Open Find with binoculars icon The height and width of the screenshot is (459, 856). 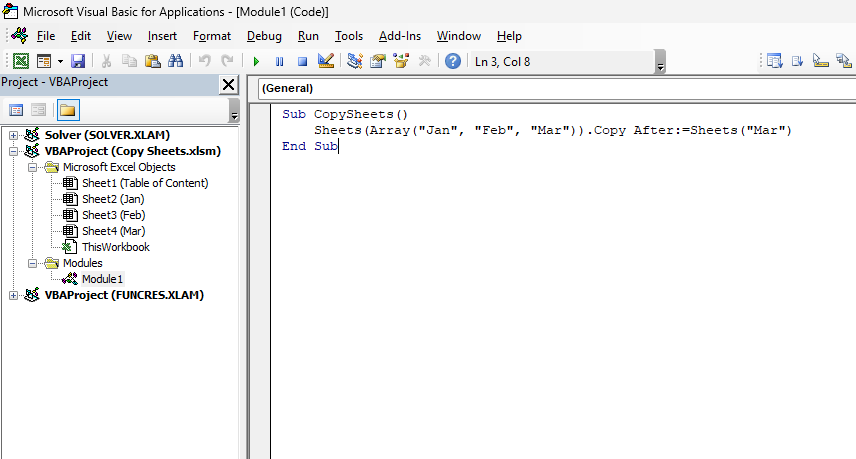(175, 61)
